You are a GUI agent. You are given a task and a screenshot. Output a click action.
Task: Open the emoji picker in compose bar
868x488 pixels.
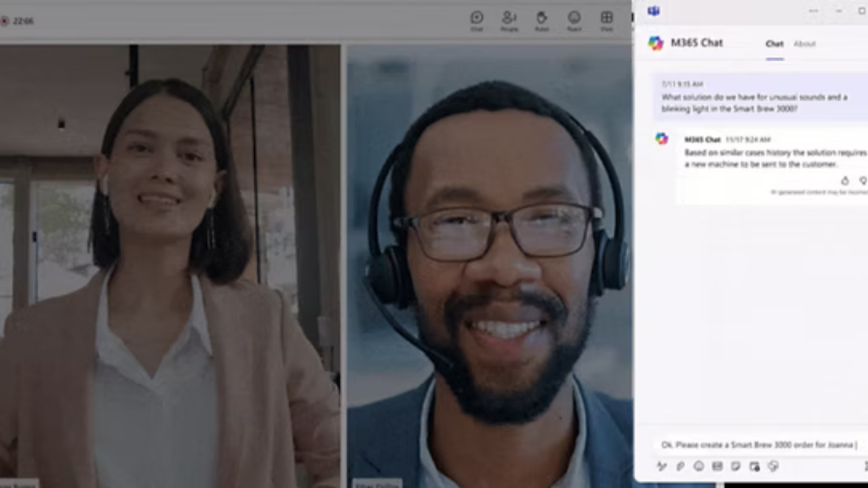point(698,466)
